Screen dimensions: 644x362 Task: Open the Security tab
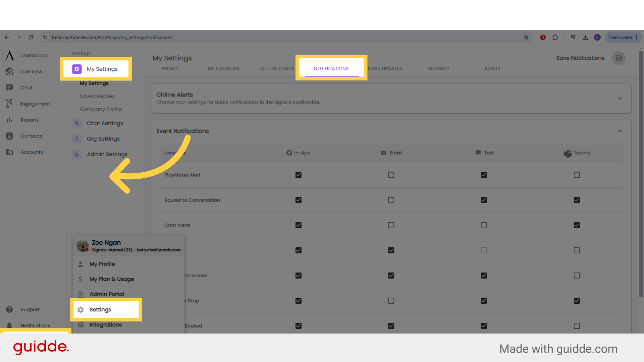[x=438, y=68]
